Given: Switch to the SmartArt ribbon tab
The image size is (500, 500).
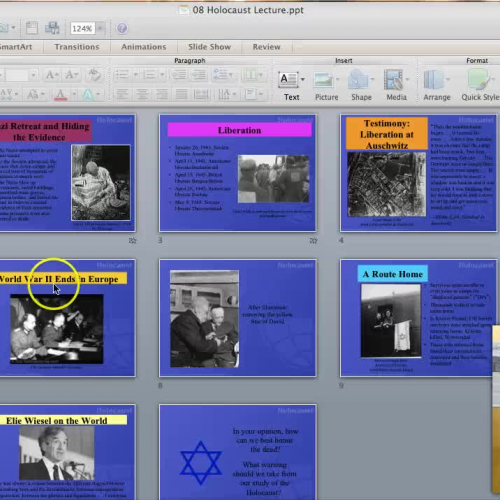Looking at the screenshot, I should (16, 47).
